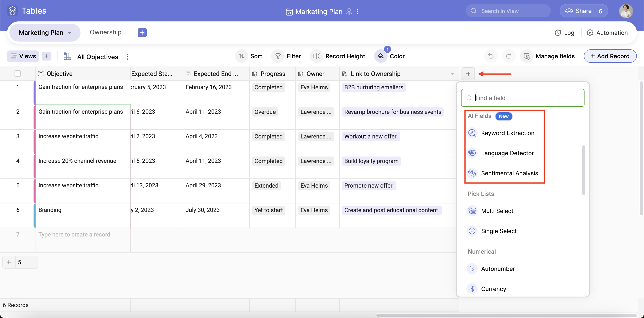Click the undo arrow icon
The width and height of the screenshot is (644, 318).
pyautogui.click(x=491, y=56)
